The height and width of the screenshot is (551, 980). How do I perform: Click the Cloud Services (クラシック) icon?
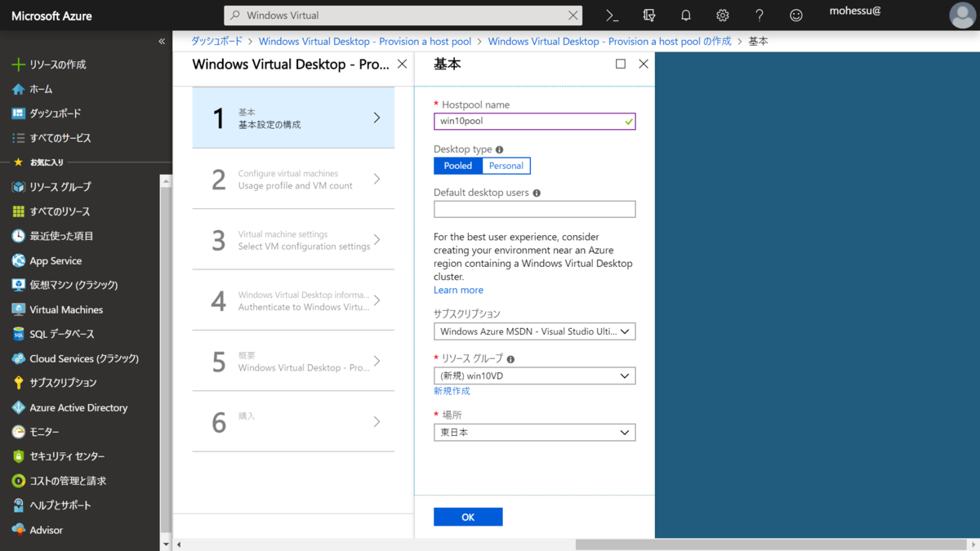coord(18,358)
